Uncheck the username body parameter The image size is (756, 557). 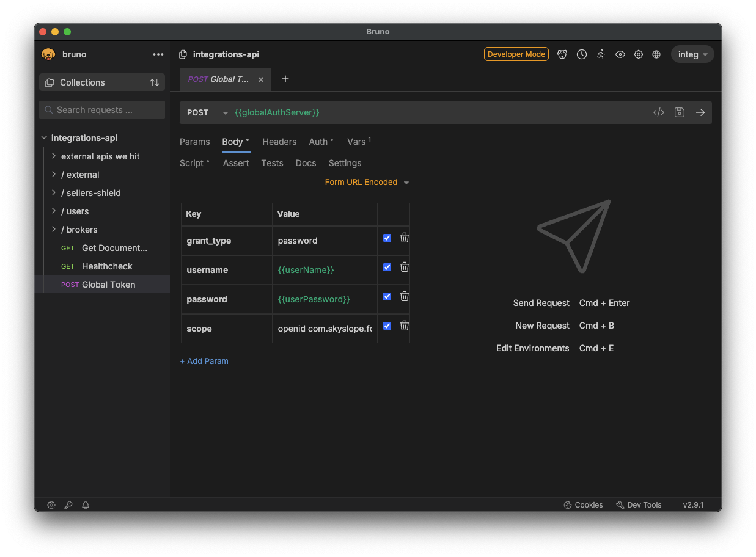[387, 267]
